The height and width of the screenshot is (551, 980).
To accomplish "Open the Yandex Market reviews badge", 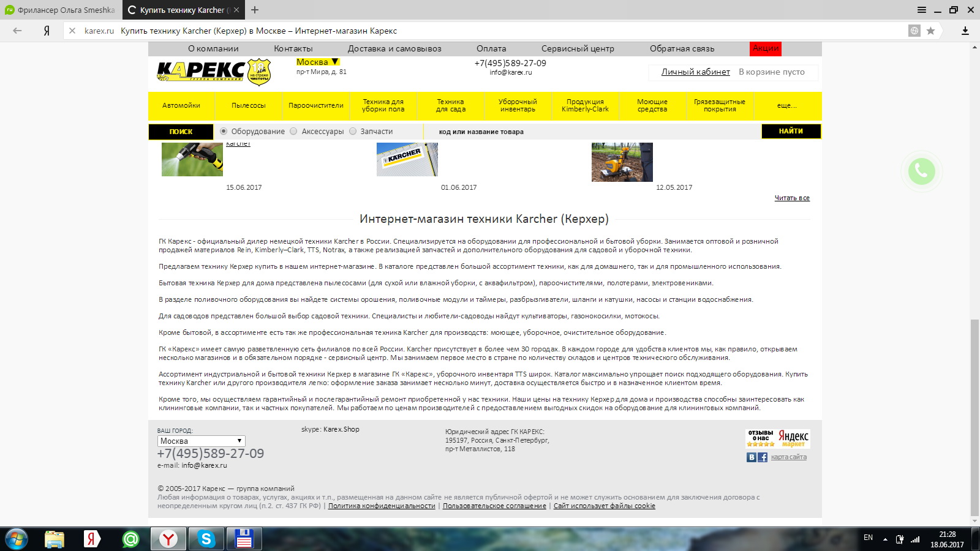I will (778, 438).
